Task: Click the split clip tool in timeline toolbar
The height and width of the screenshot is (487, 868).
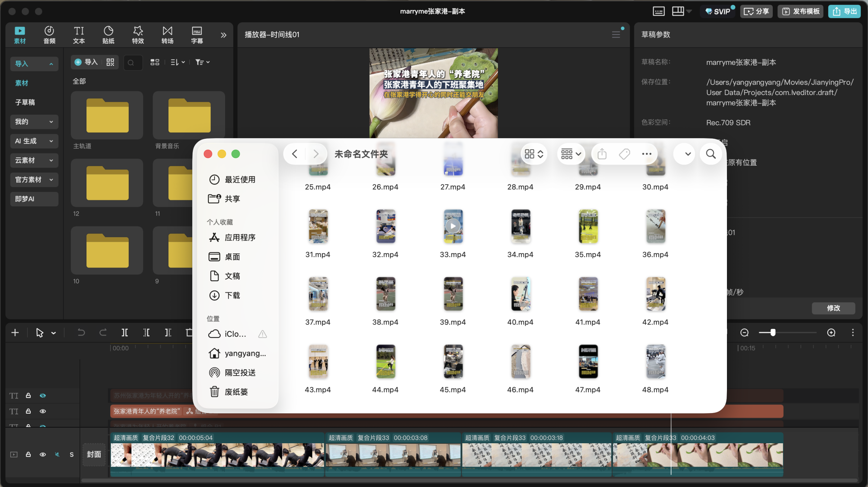Action: pos(125,333)
